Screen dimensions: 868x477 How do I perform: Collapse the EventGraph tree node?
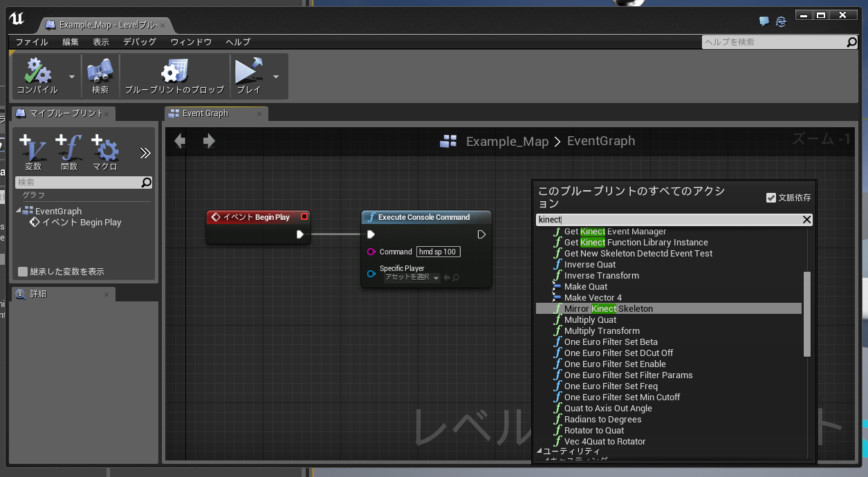tap(19, 212)
